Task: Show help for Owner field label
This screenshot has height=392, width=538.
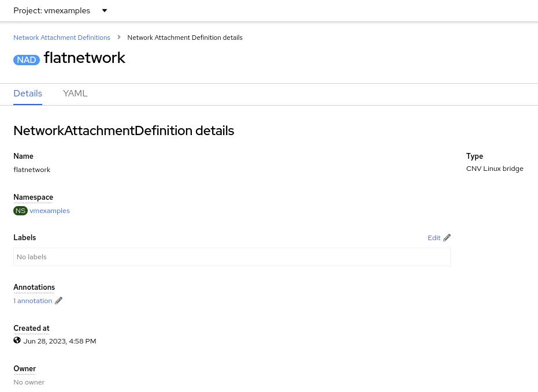Action: coord(24,369)
